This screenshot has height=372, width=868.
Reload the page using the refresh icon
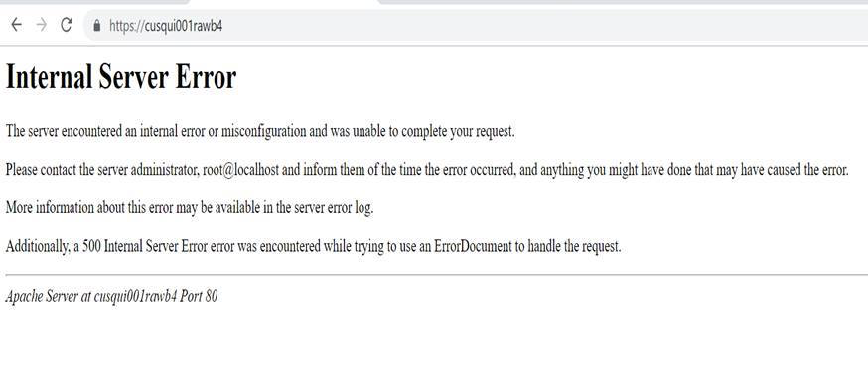(x=67, y=25)
